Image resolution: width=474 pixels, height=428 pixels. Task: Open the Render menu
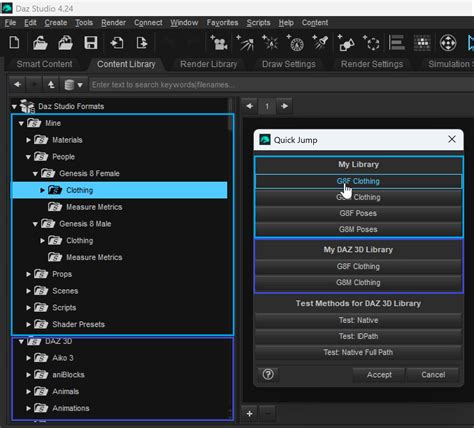tap(114, 23)
